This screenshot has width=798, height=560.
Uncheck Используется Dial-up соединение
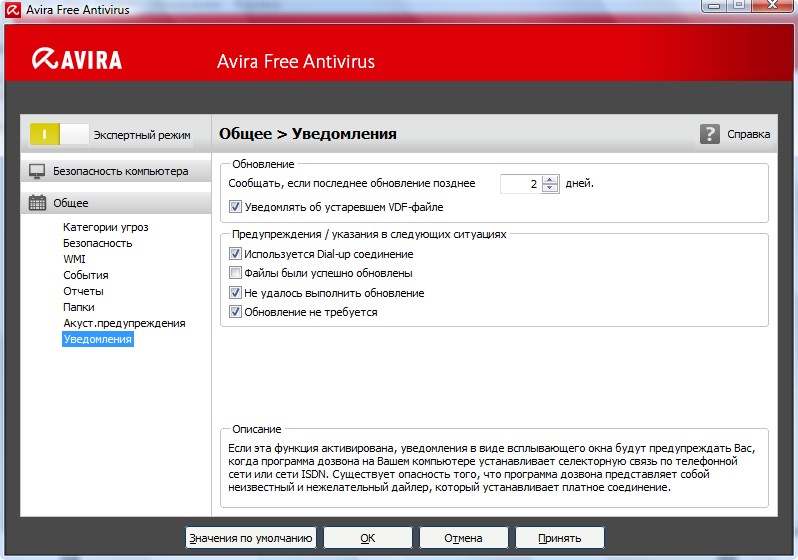pos(235,254)
